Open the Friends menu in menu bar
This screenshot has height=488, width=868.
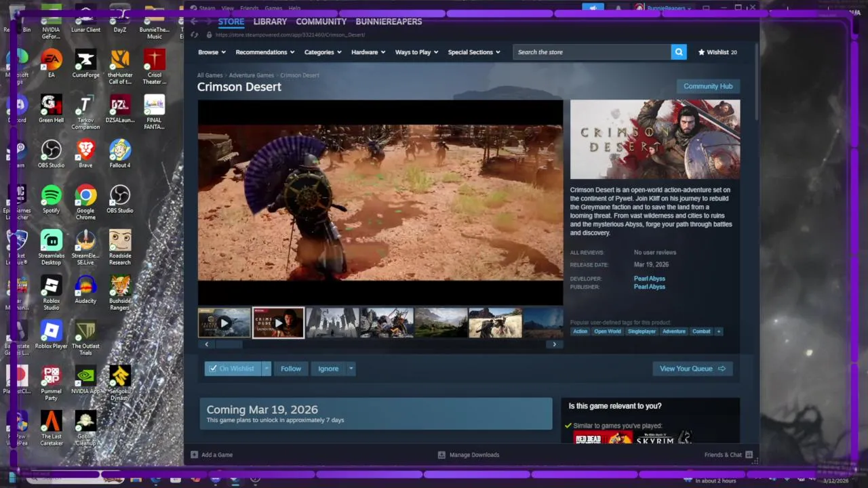(x=250, y=8)
